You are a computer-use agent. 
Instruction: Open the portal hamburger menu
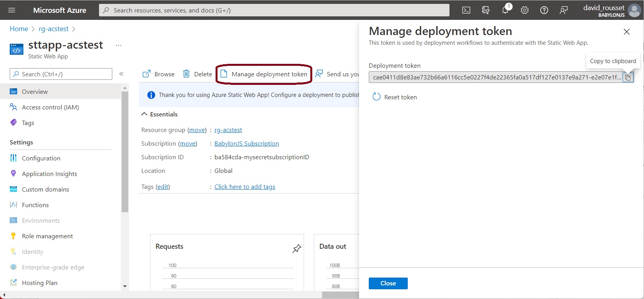[12, 10]
